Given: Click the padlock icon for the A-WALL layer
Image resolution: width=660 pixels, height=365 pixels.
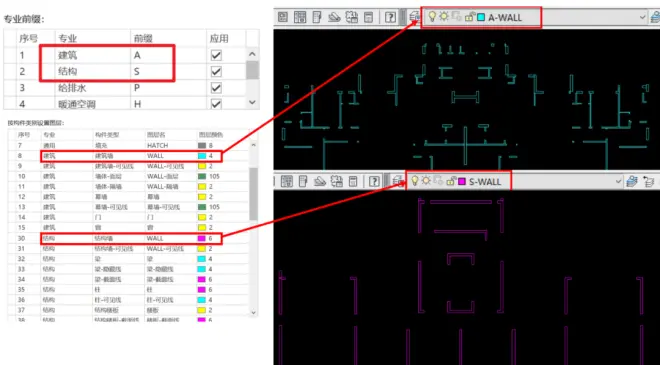Looking at the screenshot, I should [470, 17].
